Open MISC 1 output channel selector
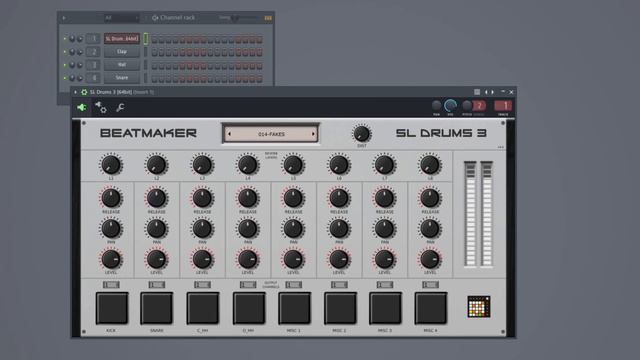This screenshot has height=360, width=640. tap(294, 284)
